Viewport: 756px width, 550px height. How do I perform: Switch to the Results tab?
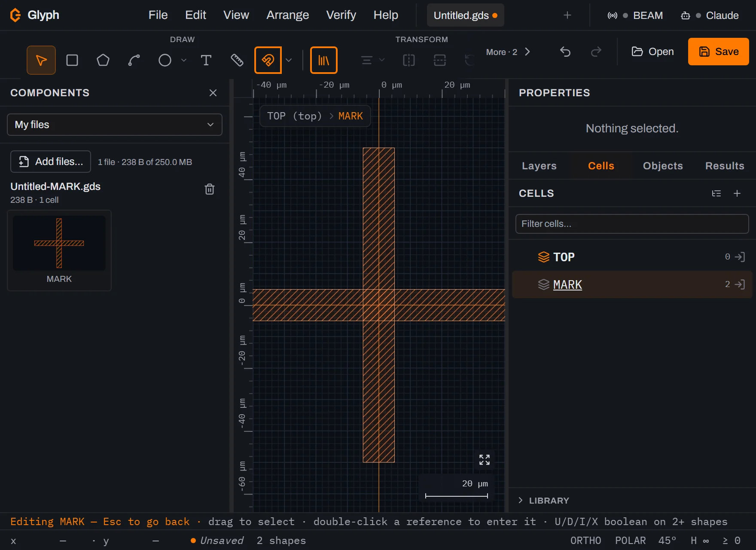pyautogui.click(x=725, y=166)
